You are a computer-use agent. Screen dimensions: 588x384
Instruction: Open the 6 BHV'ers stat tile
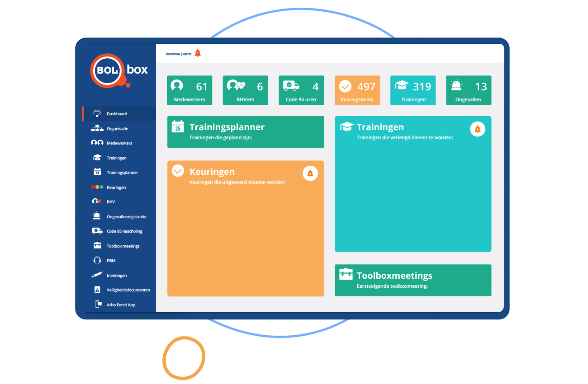click(246, 90)
